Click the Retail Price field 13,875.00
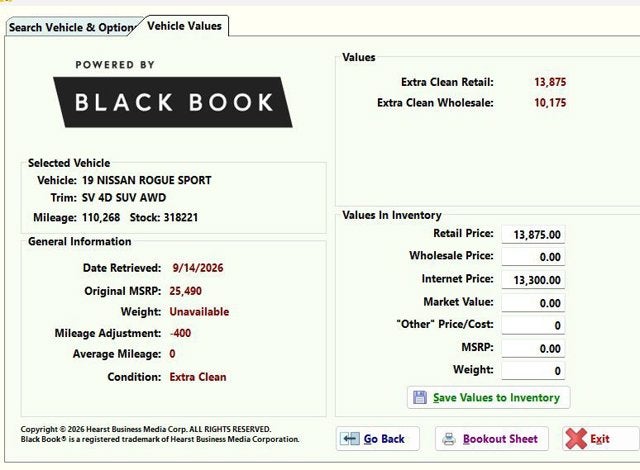The height and width of the screenshot is (470, 640). [x=533, y=235]
